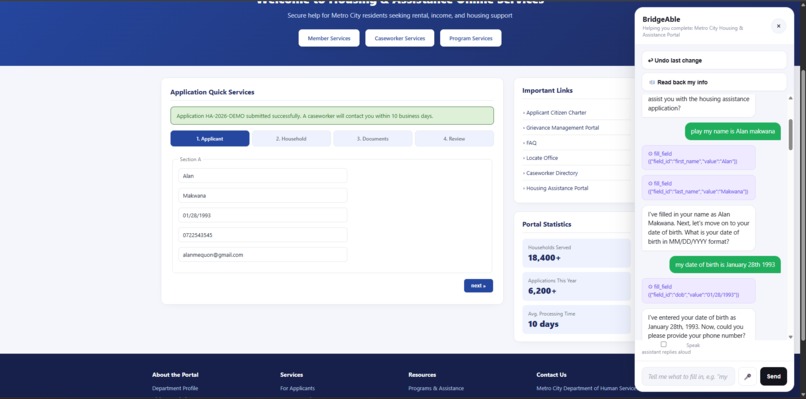
Task: Open Department Profile footer link
Action: point(175,388)
